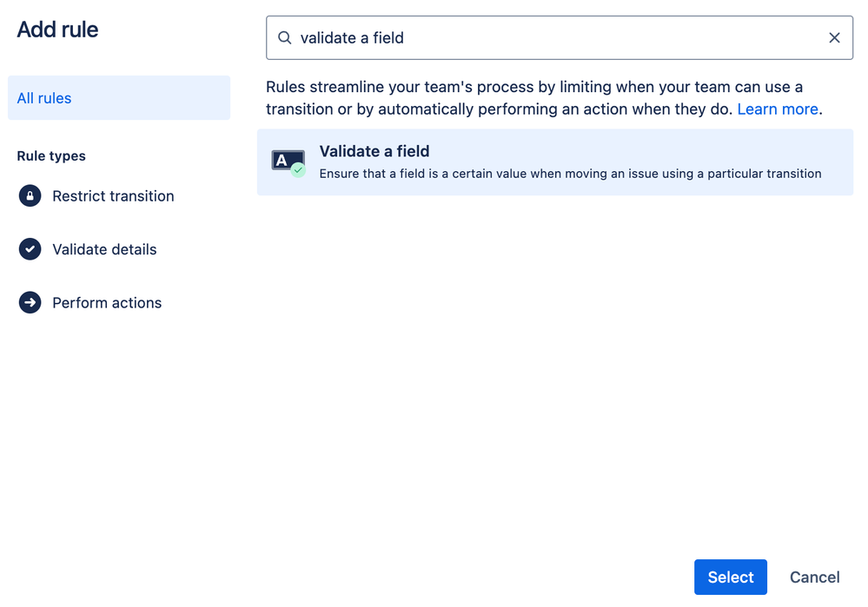This screenshot has width=868, height=607.
Task: Click the checkmark icon beside Validate details
Action: coord(30,249)
